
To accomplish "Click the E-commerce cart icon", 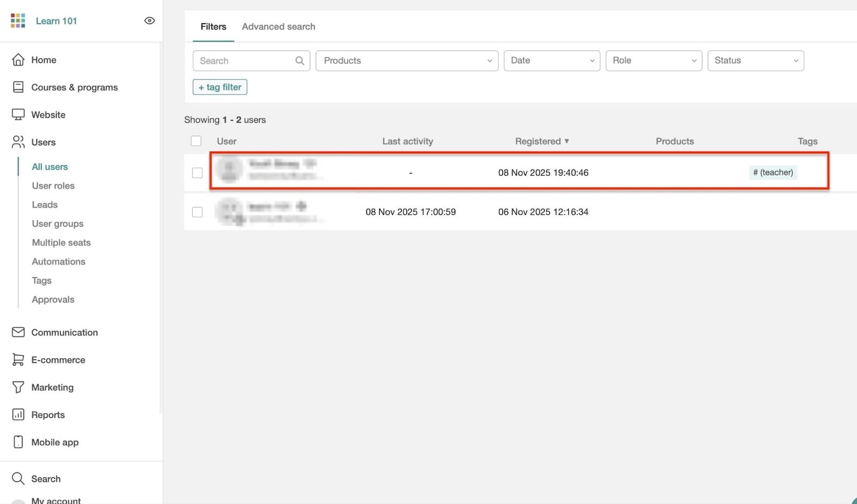I will (x=18, y=360).
